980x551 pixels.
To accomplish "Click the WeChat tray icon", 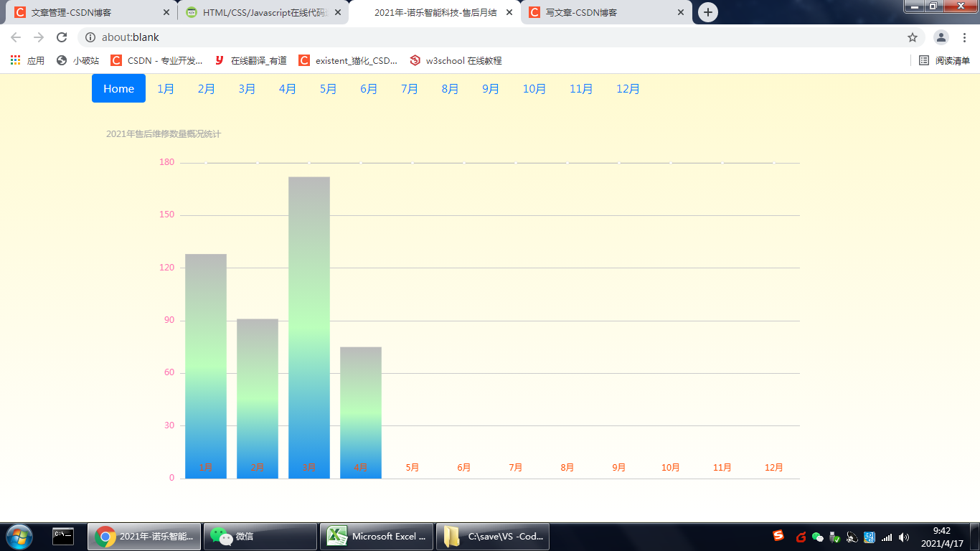I will point(818,537).
